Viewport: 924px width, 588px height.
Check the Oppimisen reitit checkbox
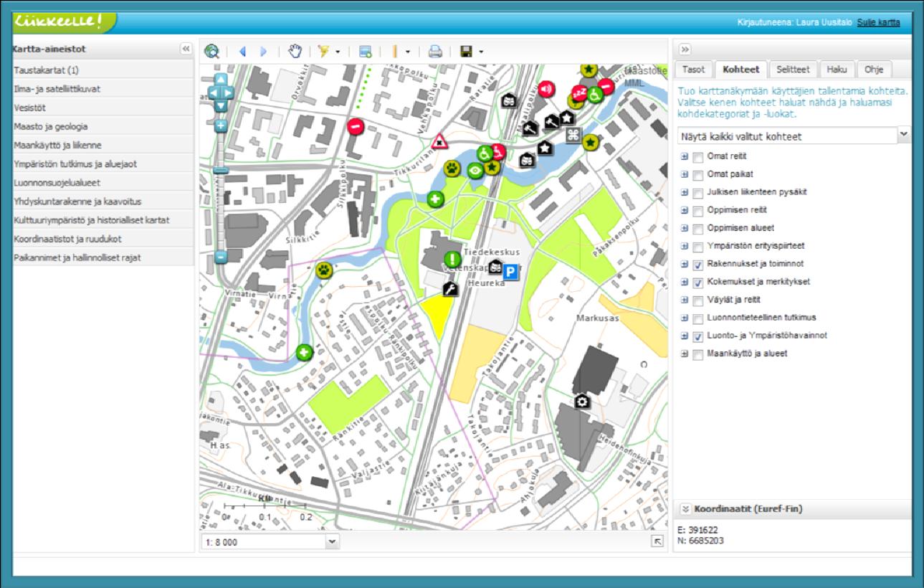point(697,210)
